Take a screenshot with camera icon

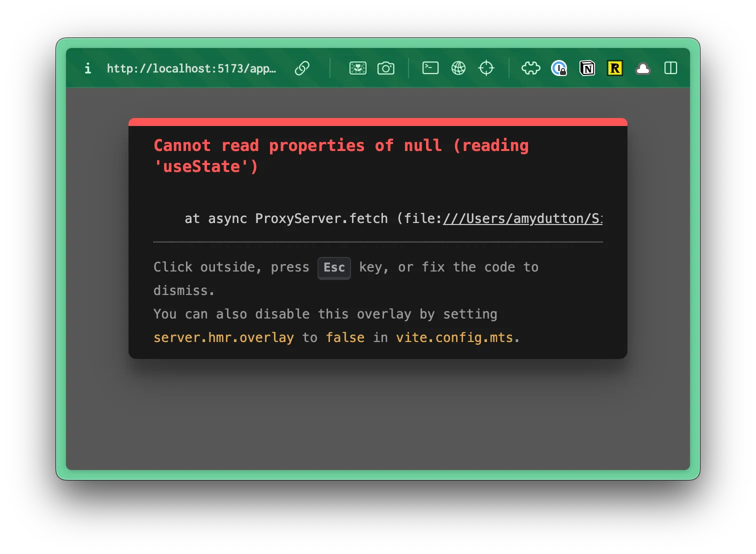[385, 68]
